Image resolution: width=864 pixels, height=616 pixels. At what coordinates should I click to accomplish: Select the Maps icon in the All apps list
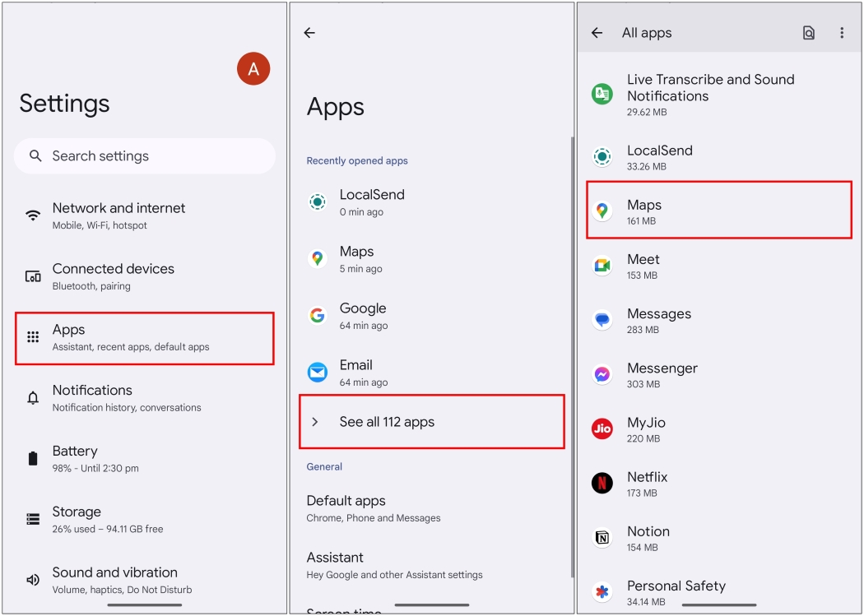tap(602, 211)
